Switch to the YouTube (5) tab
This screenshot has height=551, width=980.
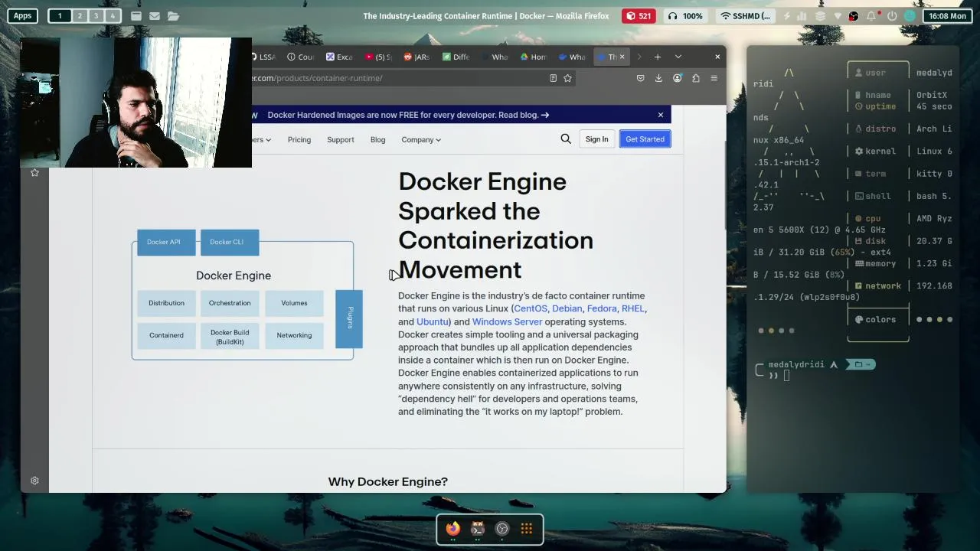coord(378,57)
